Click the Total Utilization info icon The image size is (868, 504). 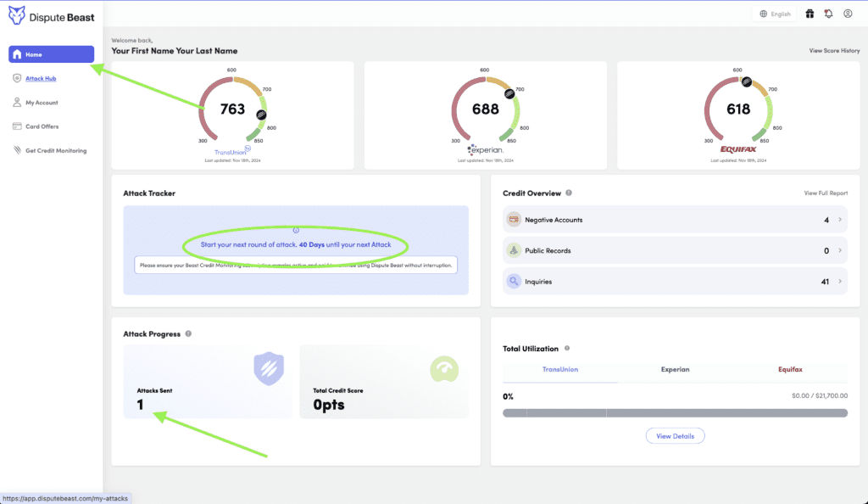567,349
